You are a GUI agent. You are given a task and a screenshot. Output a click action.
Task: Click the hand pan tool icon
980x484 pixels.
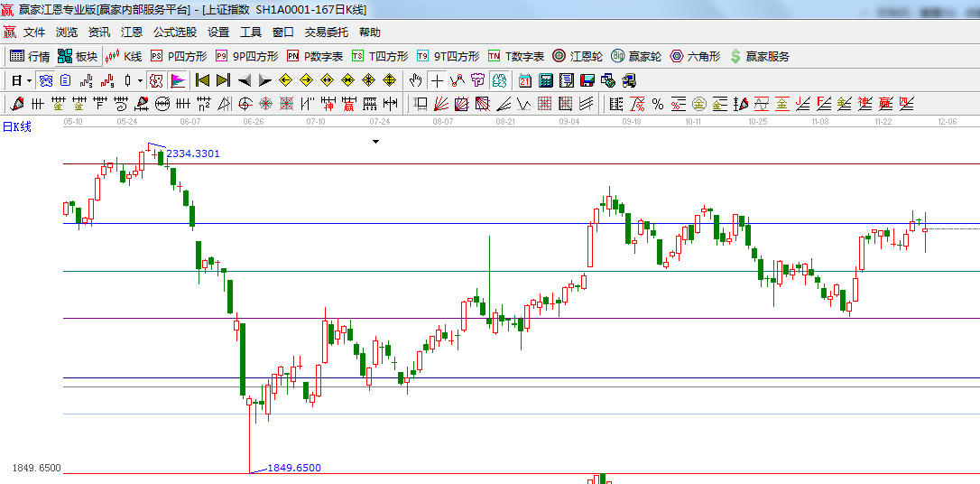(x=416, y=80)
